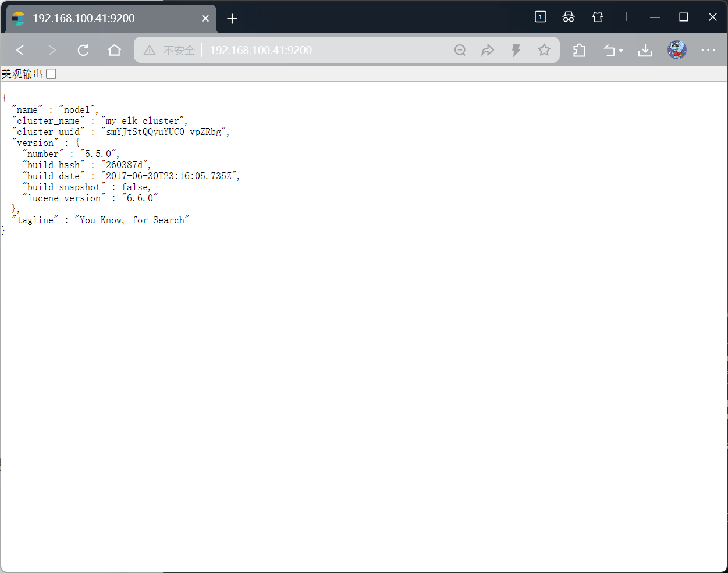Click the "my-elk-cluster" value text
728x573 pixels.
tap(143, 121)
